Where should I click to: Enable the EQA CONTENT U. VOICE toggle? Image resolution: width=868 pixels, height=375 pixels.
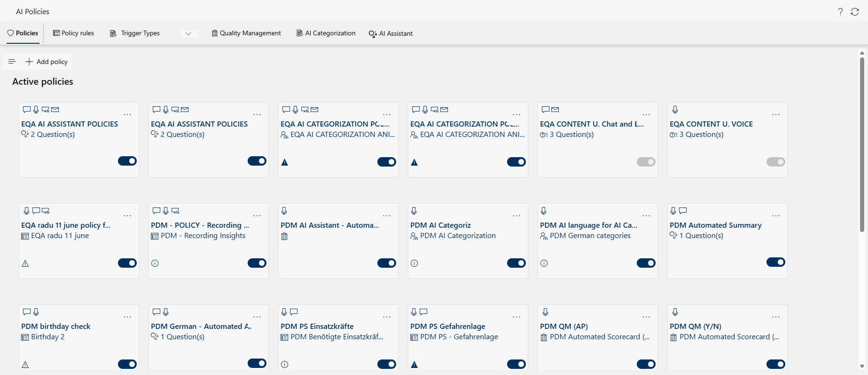775,162
